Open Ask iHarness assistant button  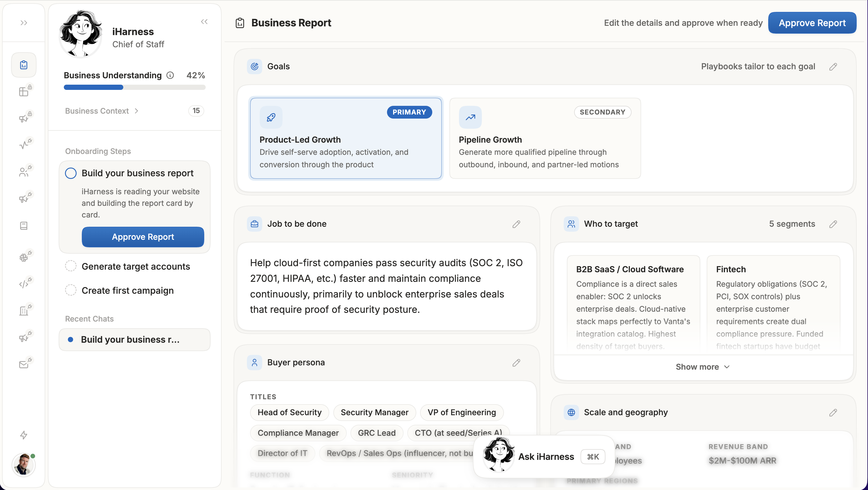(544, 456)
